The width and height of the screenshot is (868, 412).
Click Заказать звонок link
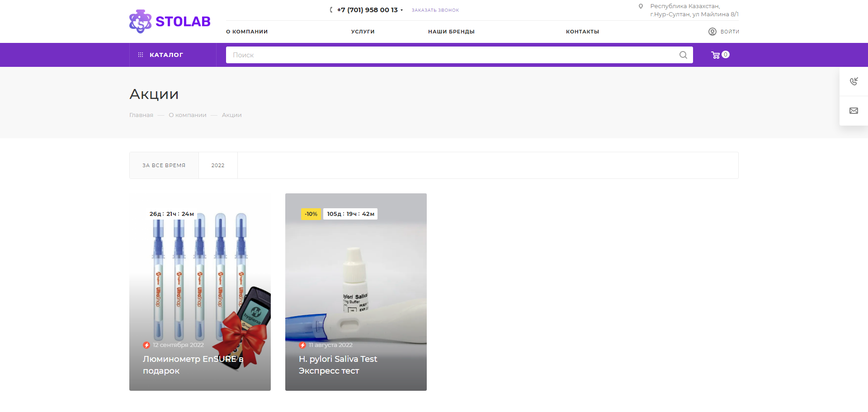435,10
